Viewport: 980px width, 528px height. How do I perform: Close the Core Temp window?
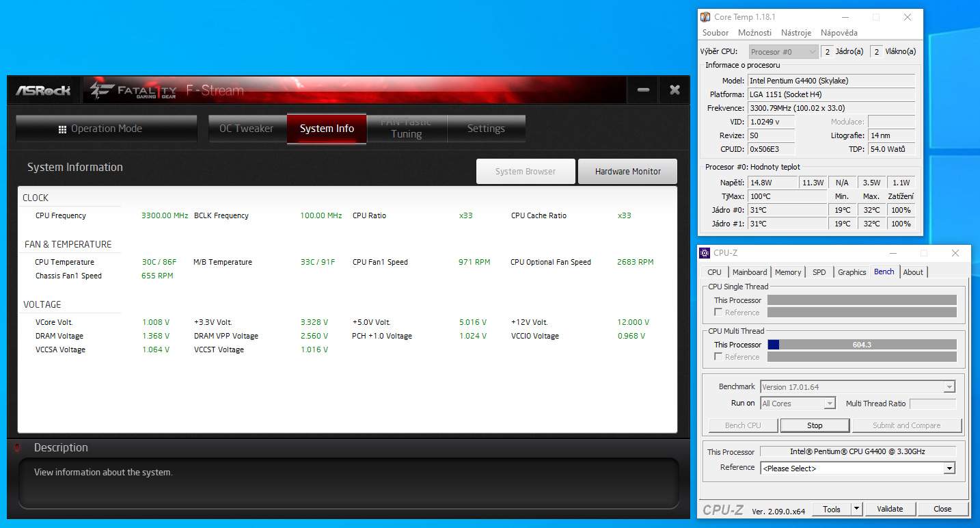[x=907, y=17]
